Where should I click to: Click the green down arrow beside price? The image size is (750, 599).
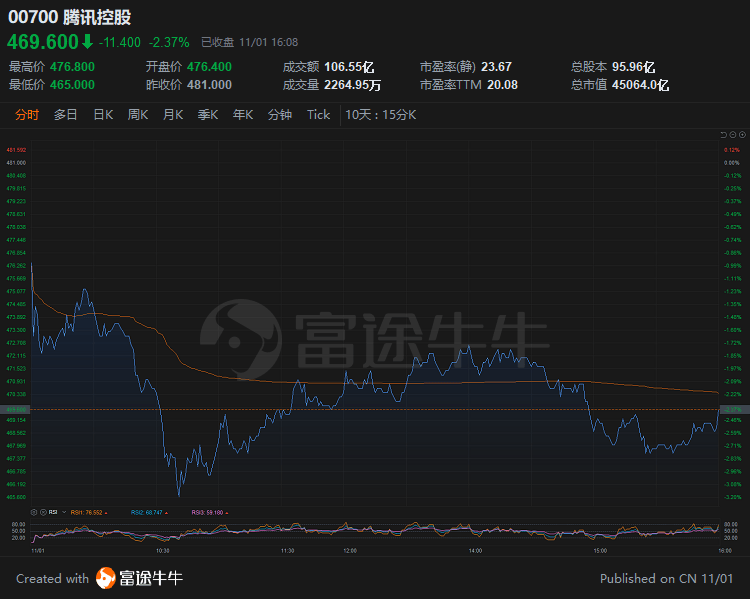(x=87, y=42)
